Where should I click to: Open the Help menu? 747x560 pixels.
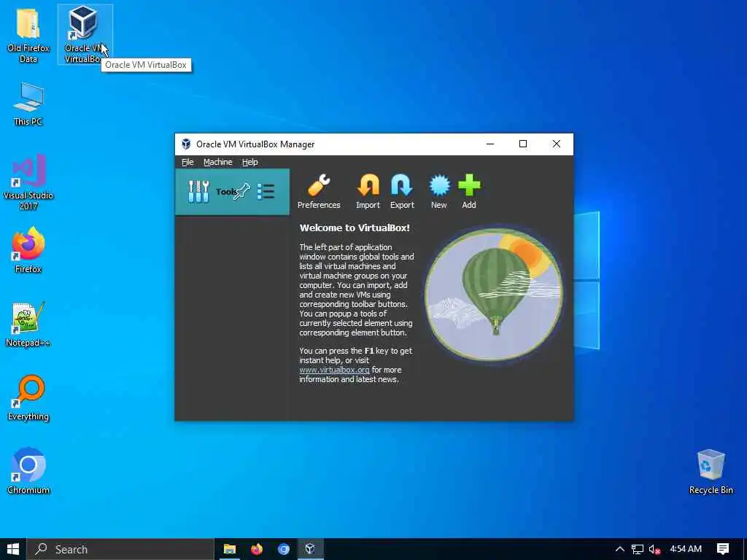249,162
